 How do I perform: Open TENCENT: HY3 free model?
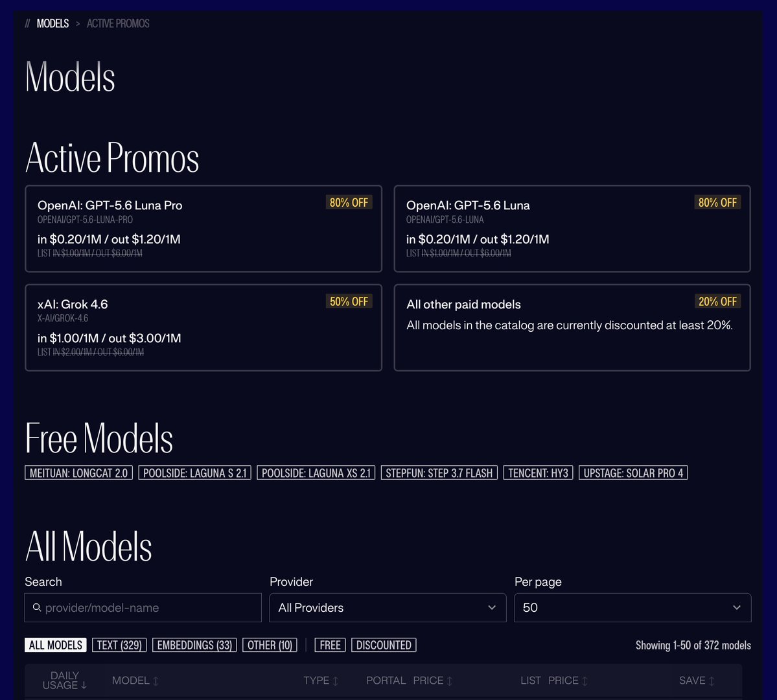[x=538, y=473]
